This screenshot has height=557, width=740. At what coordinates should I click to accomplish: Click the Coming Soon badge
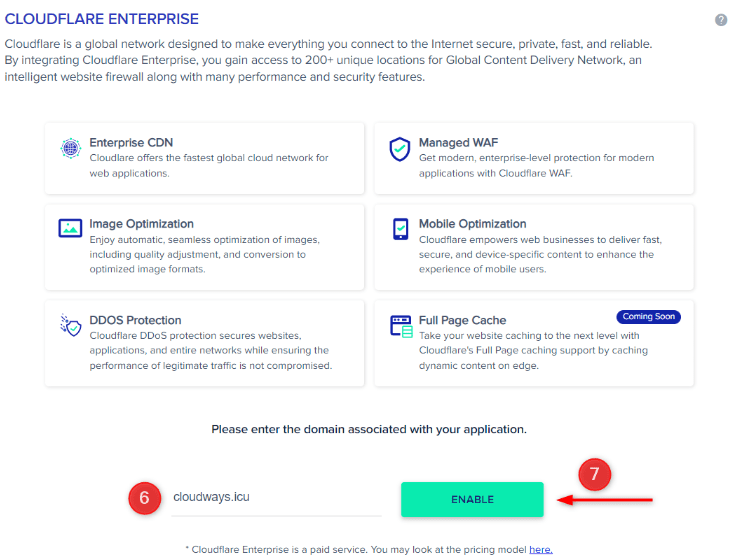[x=648, y=317]
